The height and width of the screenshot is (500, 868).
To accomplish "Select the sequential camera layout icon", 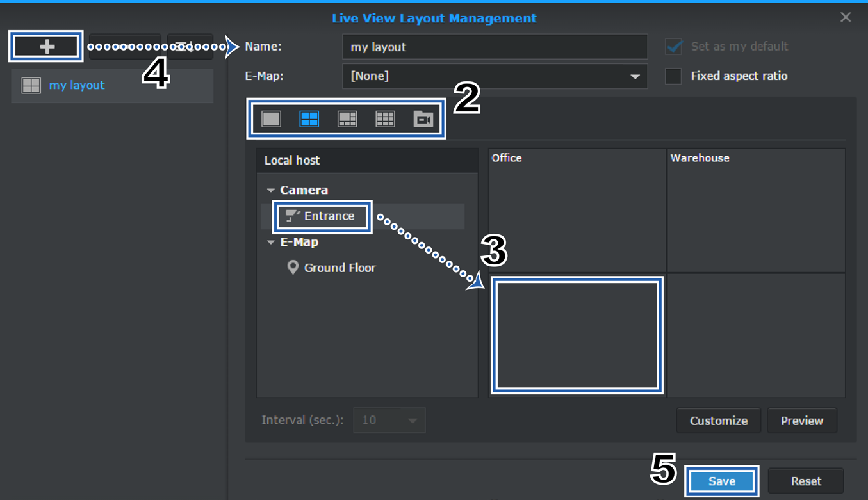I will point(423,119).
